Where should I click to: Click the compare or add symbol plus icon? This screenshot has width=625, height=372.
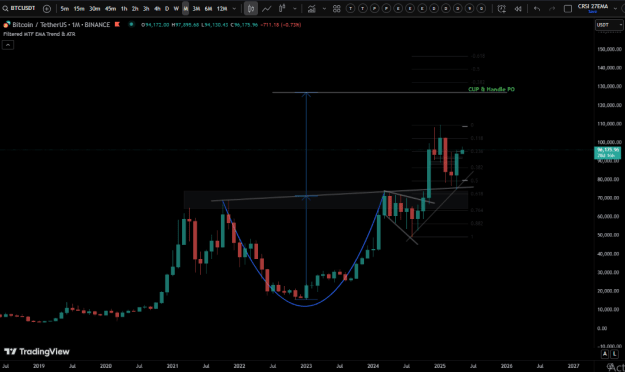pyautogui.click(x=47, y=8)
